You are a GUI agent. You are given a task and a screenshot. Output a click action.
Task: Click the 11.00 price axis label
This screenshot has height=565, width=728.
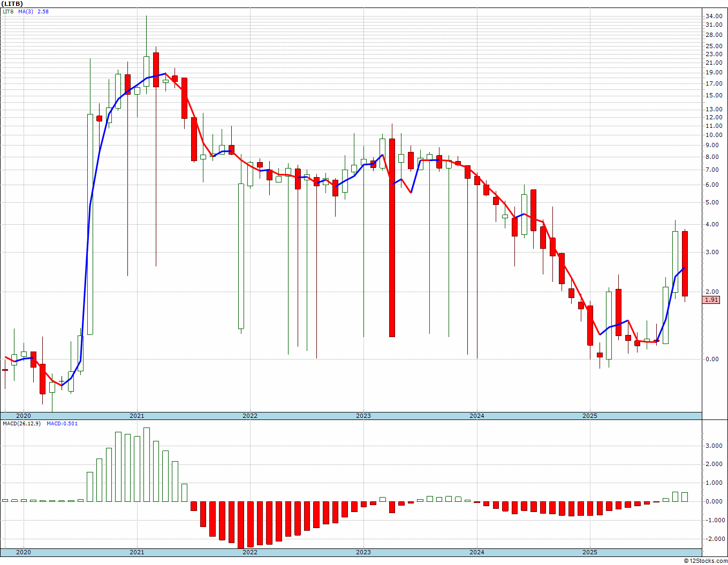714,126
